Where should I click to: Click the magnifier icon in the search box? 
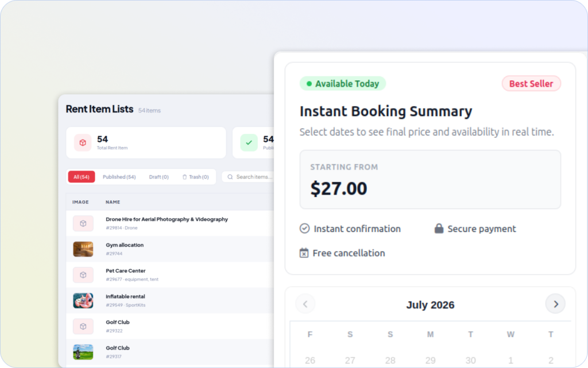(230, 177)
